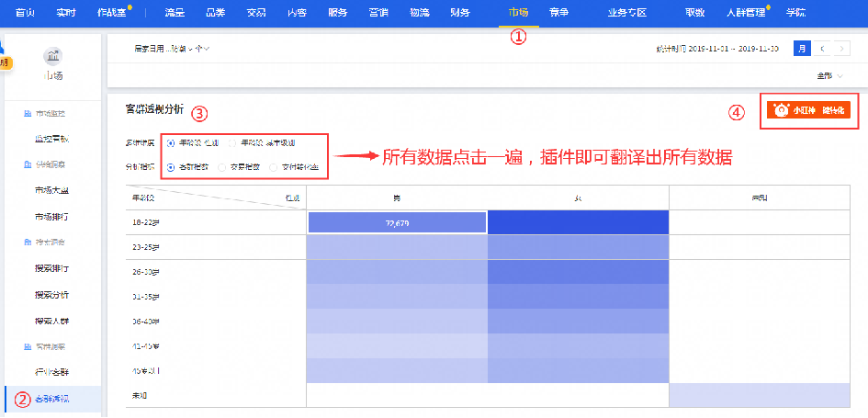
Task: Open the 流量 top navigation tab
Action: tap(175, 13)
